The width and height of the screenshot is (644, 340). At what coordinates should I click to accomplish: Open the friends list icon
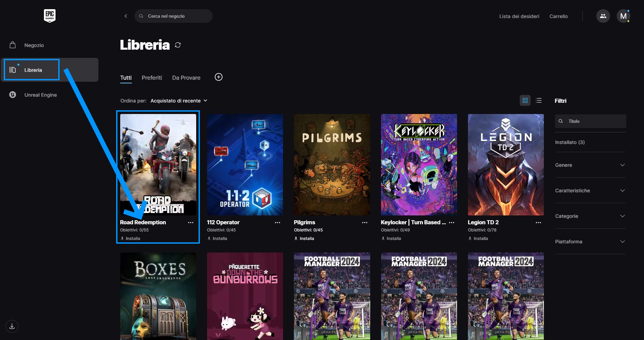click(x=603, y=16)
